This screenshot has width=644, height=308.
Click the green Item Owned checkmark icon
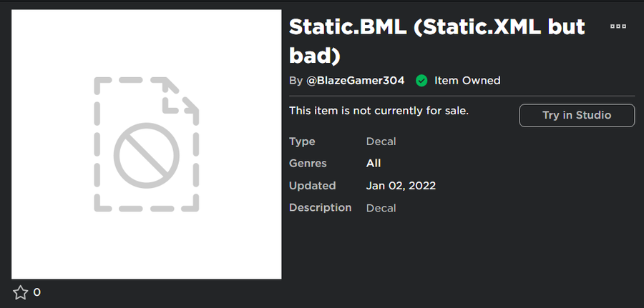pos(421,81)
